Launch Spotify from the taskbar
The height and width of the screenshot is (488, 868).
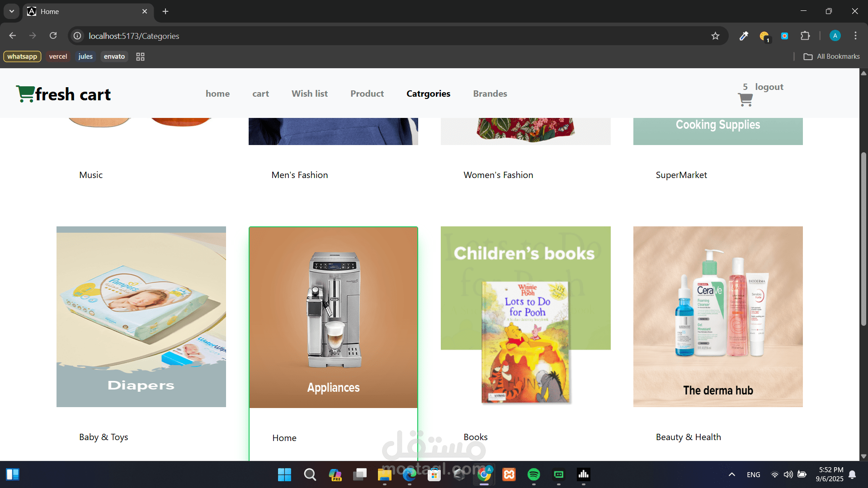pos(534,474)
